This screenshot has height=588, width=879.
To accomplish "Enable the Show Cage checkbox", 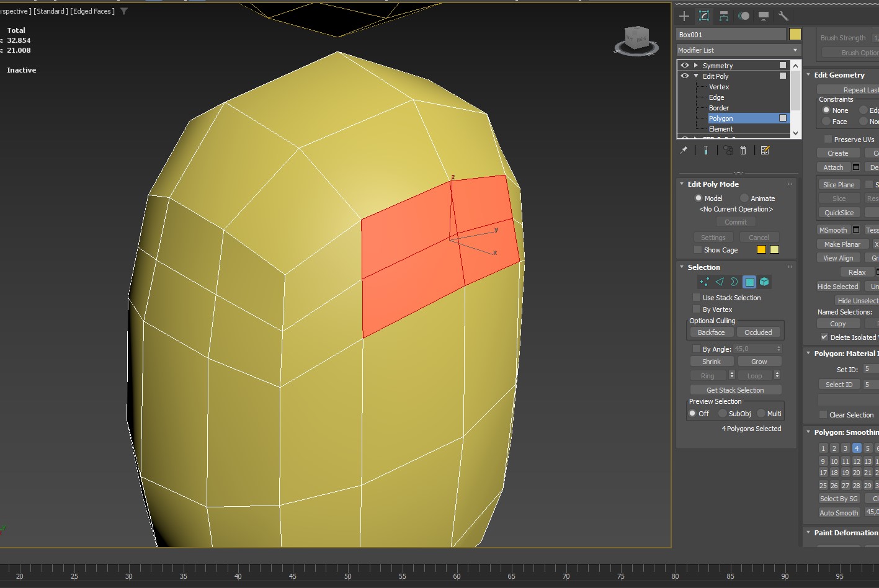I will tap(698, 250).
